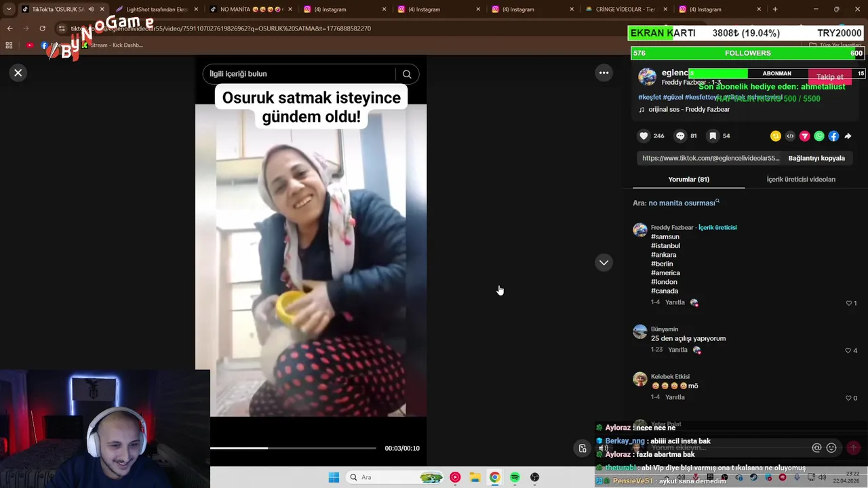
Task: Open File Explorer from taskbar
Action: click(475, 477)
